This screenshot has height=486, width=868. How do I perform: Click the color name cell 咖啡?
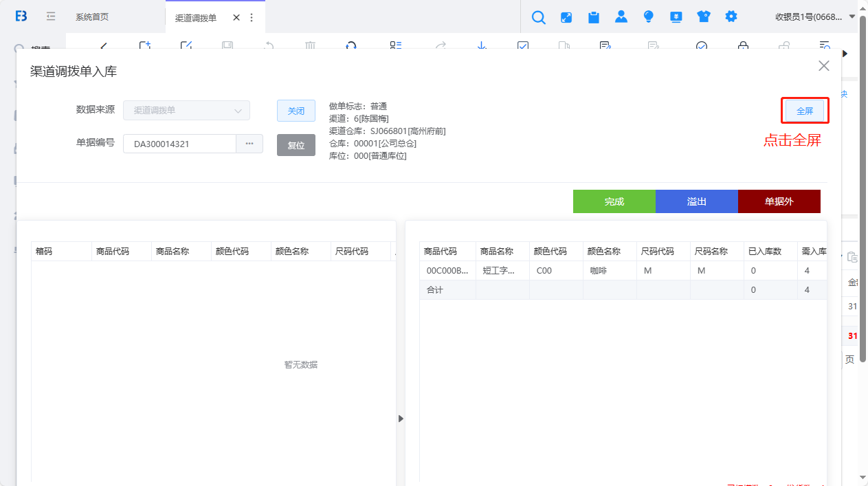pyautogui.click(x=610, y=271)
